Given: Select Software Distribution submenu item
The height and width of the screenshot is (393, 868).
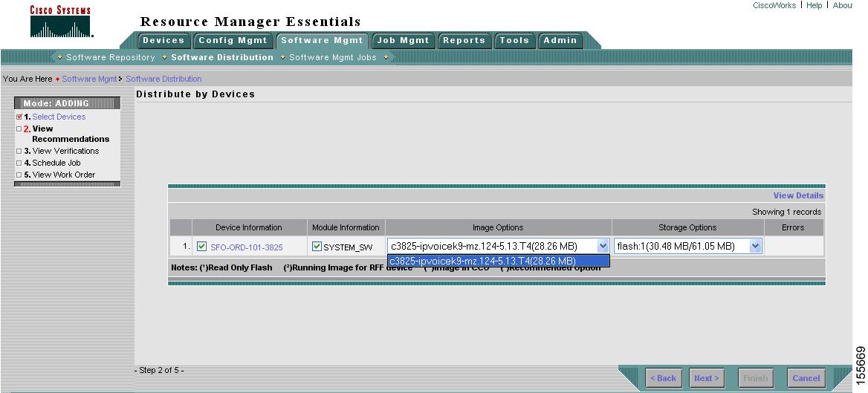Looking at the screenshot, I should coord(222,57).
